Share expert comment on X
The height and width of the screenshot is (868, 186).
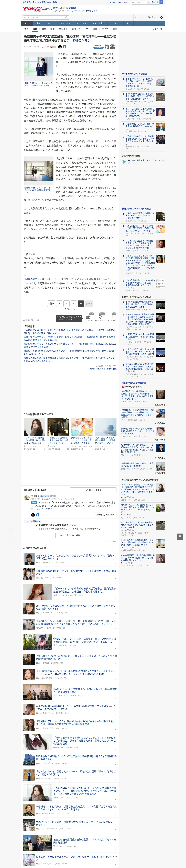click(x=33, y=515)
